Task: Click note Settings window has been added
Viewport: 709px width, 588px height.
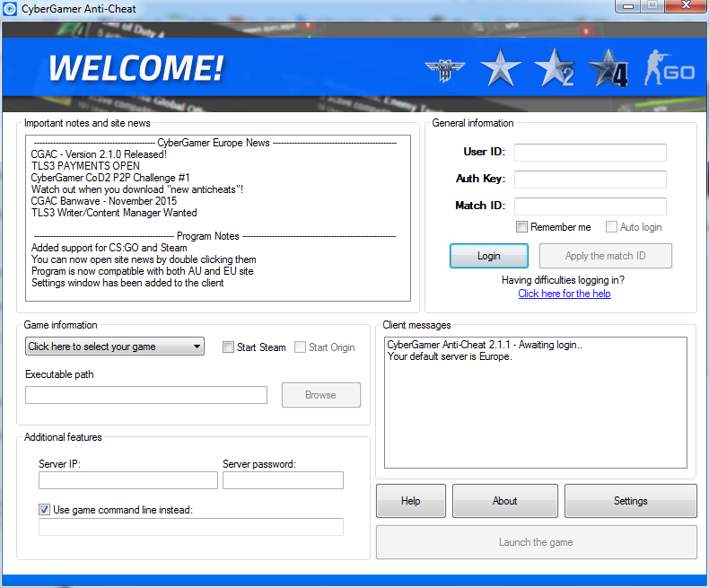Action: pyautogui.click(x=127, y=283)
